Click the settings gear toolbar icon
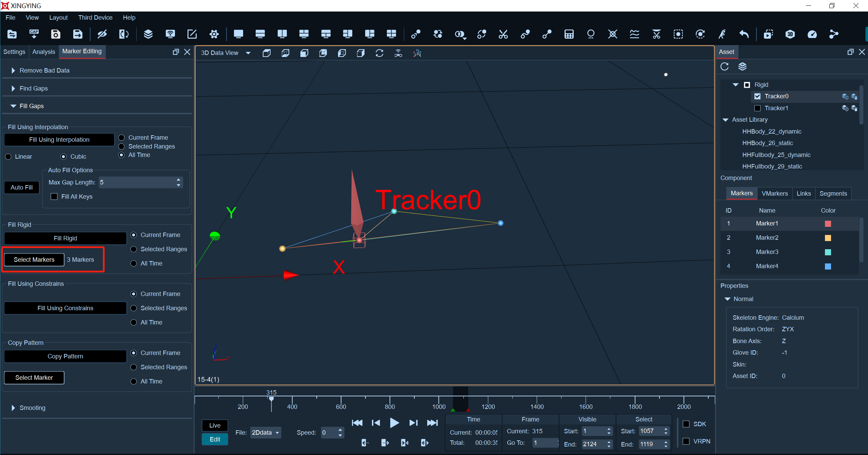Viewport: 868px width, 455px height. click(x=214, y=34)
